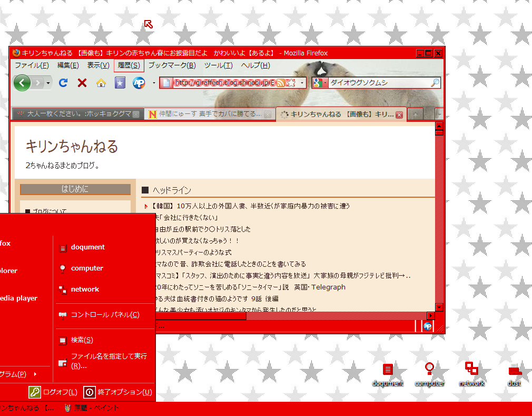Open doqument desktop icon
532x416 pixels.
(x=388, y=374)
